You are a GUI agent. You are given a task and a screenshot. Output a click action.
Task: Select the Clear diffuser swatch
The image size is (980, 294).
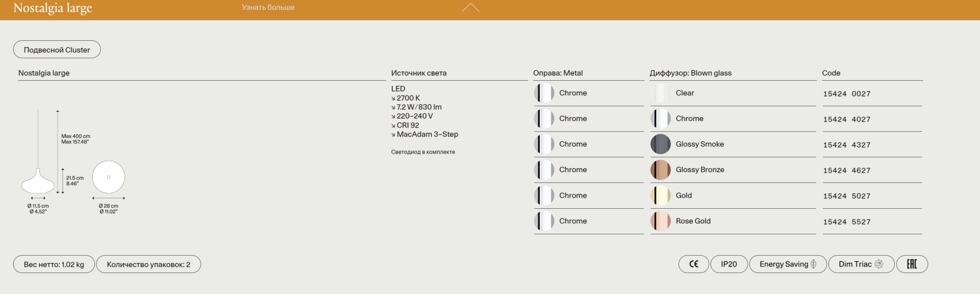660,93
